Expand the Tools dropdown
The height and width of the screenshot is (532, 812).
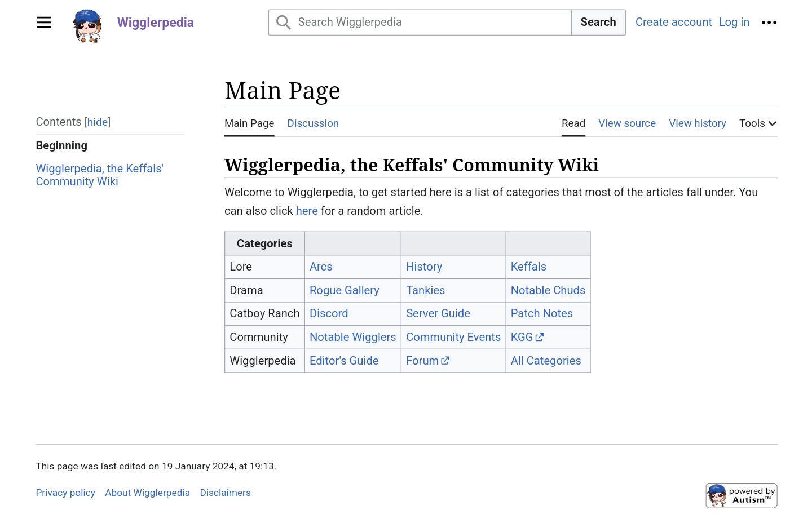758,123
